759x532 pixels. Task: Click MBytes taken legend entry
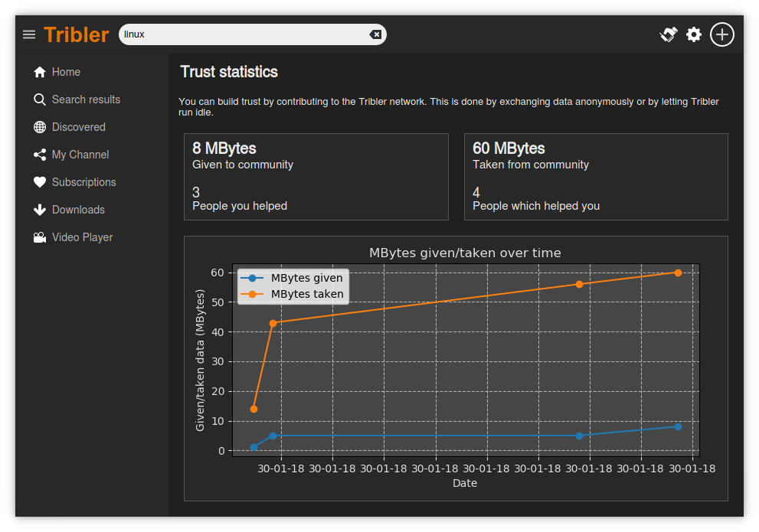(307, 294)
